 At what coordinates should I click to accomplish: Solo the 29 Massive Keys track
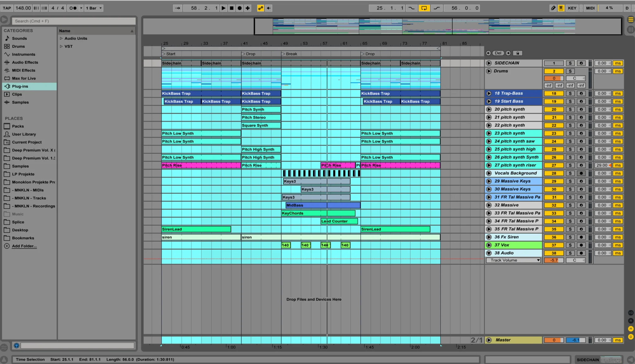(x=570, y=181)
